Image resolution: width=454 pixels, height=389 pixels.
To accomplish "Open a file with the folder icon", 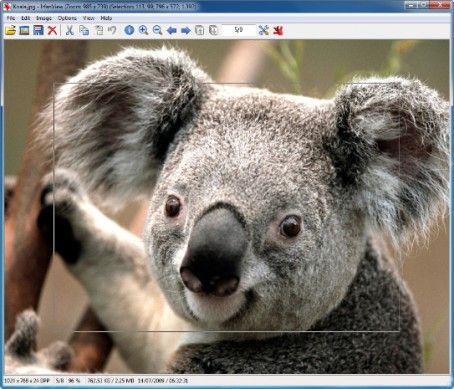I will [x=10, y=31].
